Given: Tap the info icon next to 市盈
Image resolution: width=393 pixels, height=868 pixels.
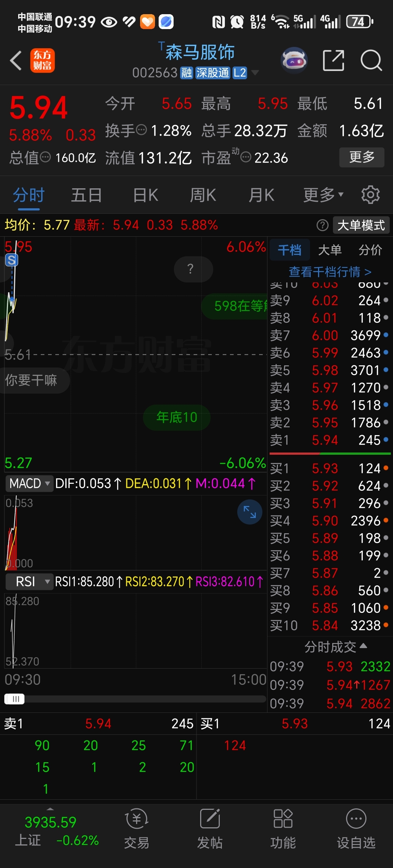Looking at the screenshot, I should point(246,157).
